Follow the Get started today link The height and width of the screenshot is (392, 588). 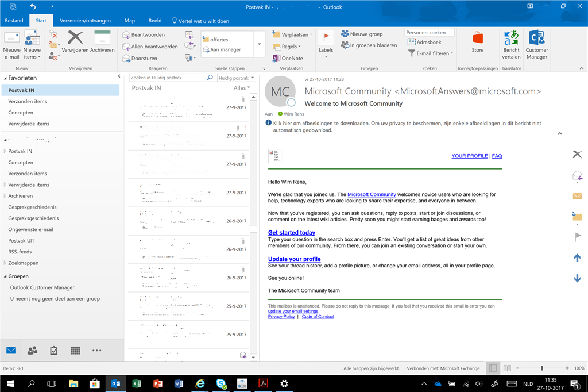291,233
